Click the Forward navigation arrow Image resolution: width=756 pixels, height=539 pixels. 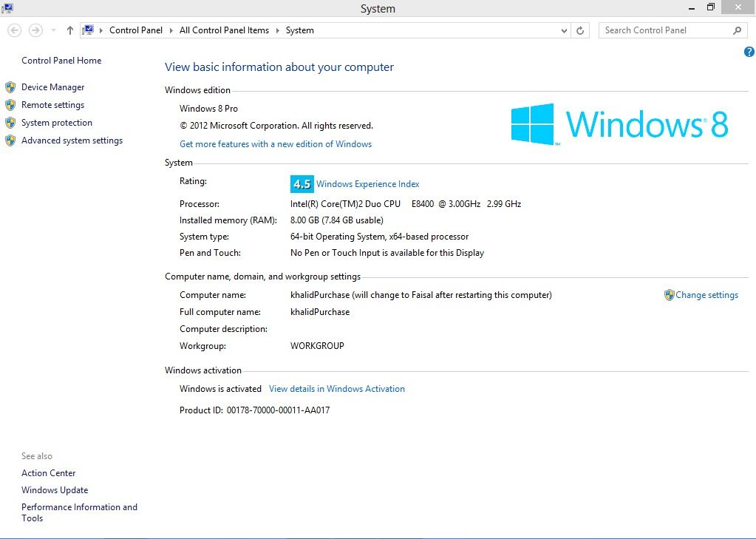[35, 30]
